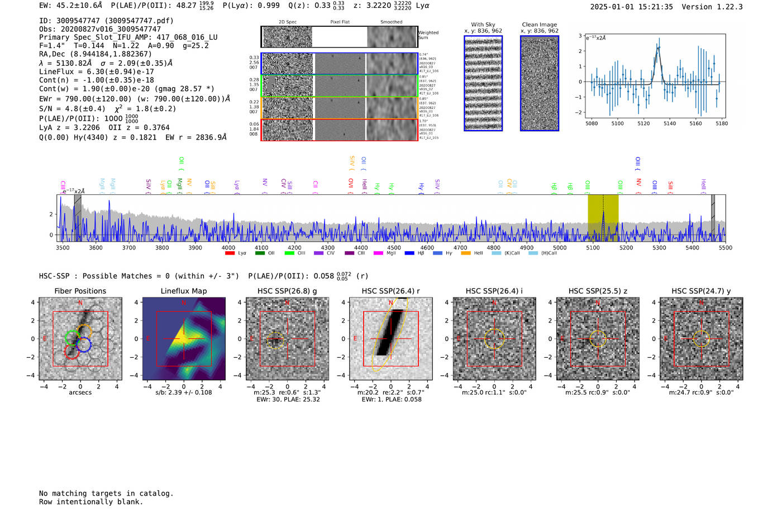Click the HSC SSP i-band cutout

coord(494,339)
